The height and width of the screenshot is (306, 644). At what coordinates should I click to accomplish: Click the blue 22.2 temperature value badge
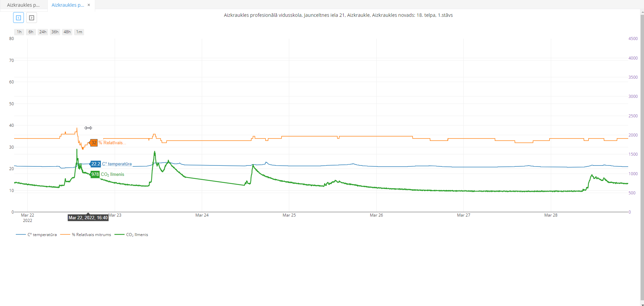click(x=95, y=164)
